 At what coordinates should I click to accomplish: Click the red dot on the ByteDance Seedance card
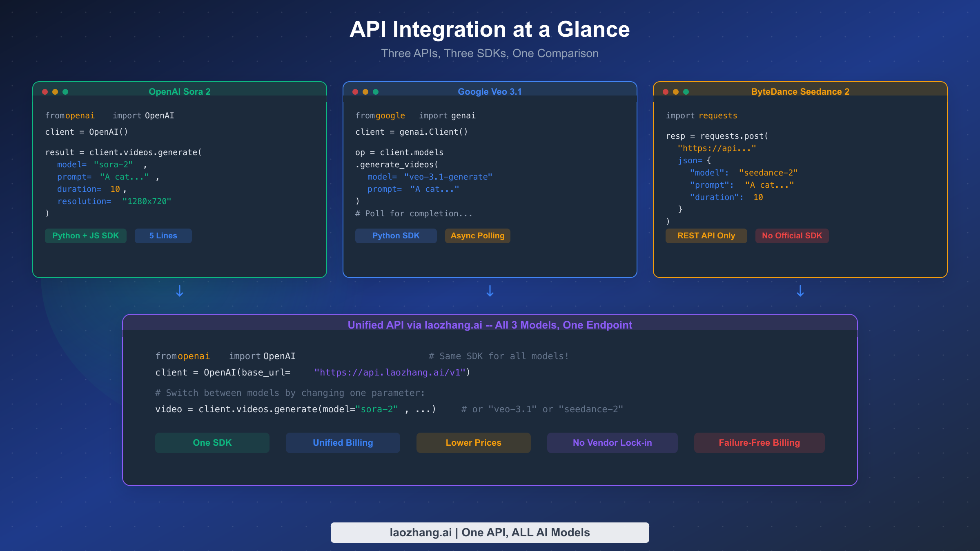click(665, 92)
